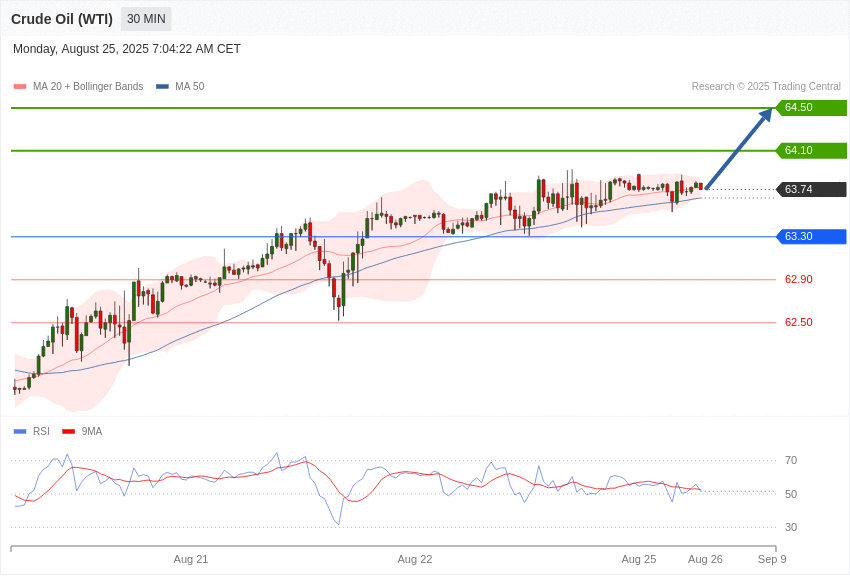
Task: Click the RSI 30 axis value
Action: 791,527
